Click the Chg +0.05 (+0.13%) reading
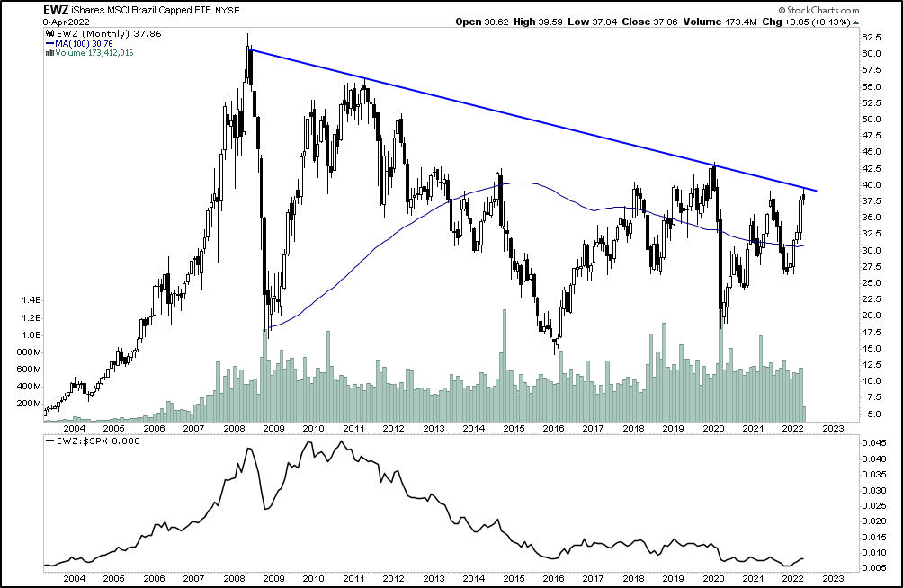Viewport: 903px width, 588px height. pyautogui.click(x=806, y=22)
